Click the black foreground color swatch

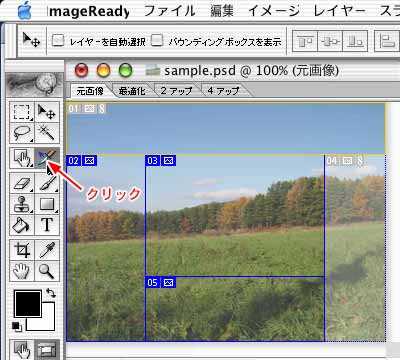pos(28,303)
